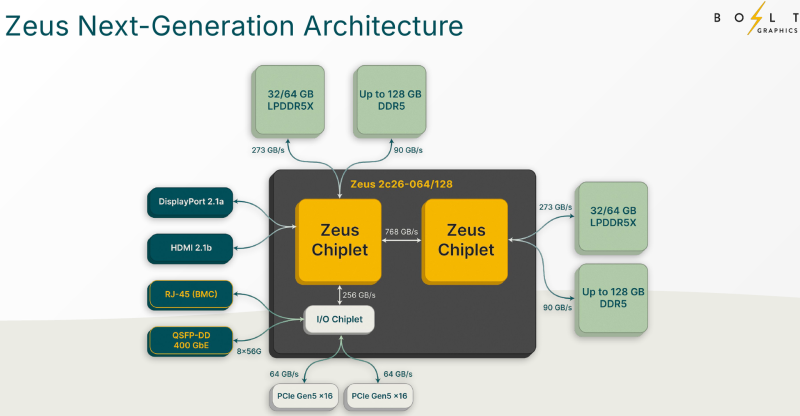Select the right PCIe Gen5 ×16 box
Screen dimensions: 800x416
pos(379,397)
